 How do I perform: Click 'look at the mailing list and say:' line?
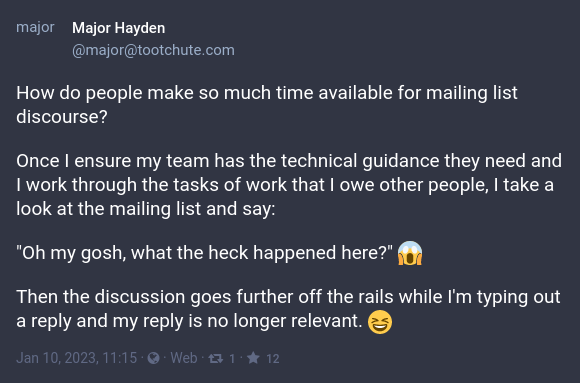pyautogui.click(x=146, y=209)
